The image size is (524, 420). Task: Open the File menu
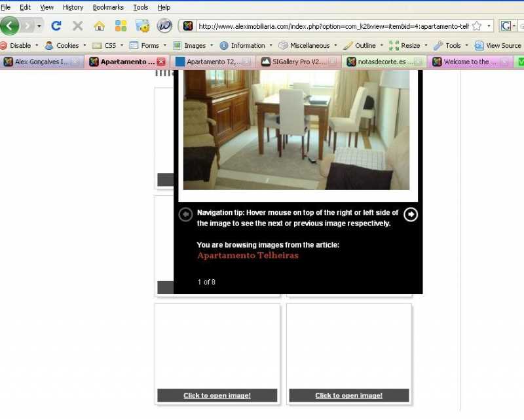[x=6, y=7]
